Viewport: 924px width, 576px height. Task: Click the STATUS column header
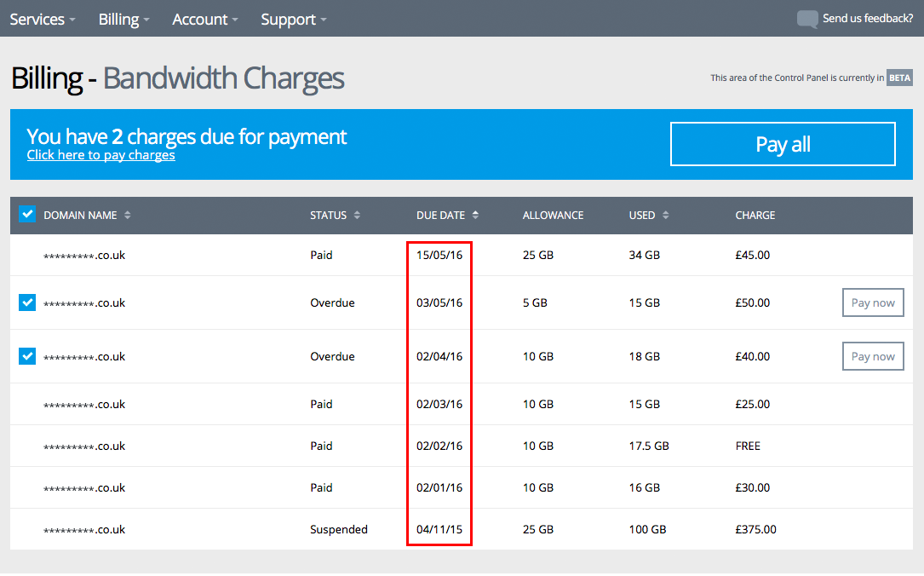click(x=328, y=216)
